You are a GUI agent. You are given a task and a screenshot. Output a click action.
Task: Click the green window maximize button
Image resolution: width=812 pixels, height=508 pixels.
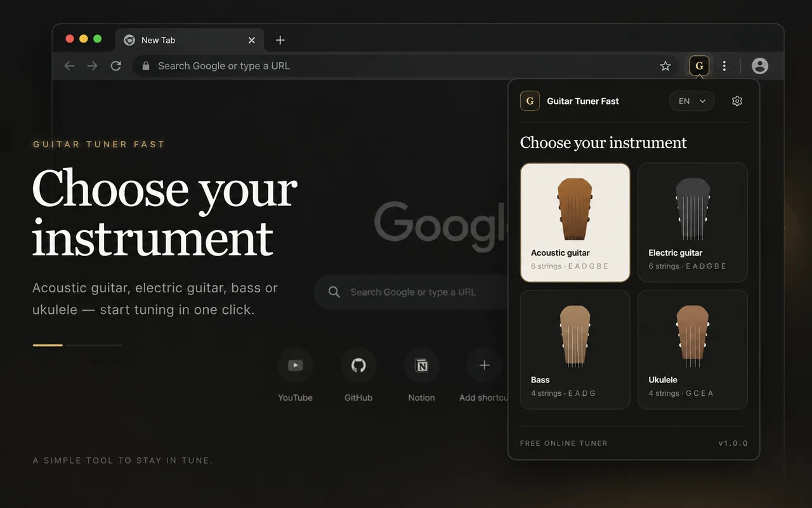pos(98,39)
